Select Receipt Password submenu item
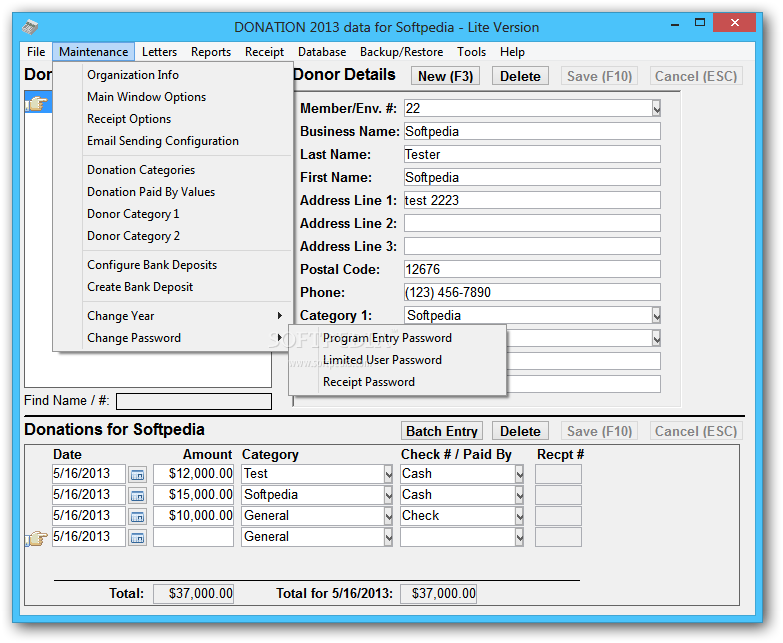 tap(397, 382)
